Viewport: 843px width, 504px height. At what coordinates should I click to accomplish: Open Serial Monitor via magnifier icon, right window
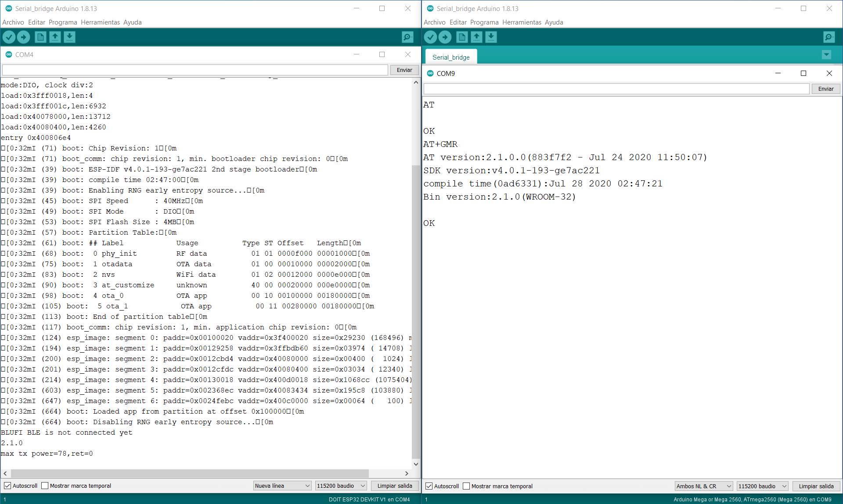pyautogui.click(x=828, y=37)
